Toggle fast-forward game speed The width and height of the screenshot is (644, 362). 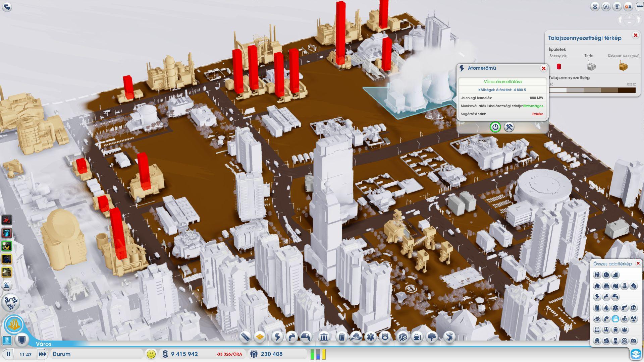pos(42,354)
